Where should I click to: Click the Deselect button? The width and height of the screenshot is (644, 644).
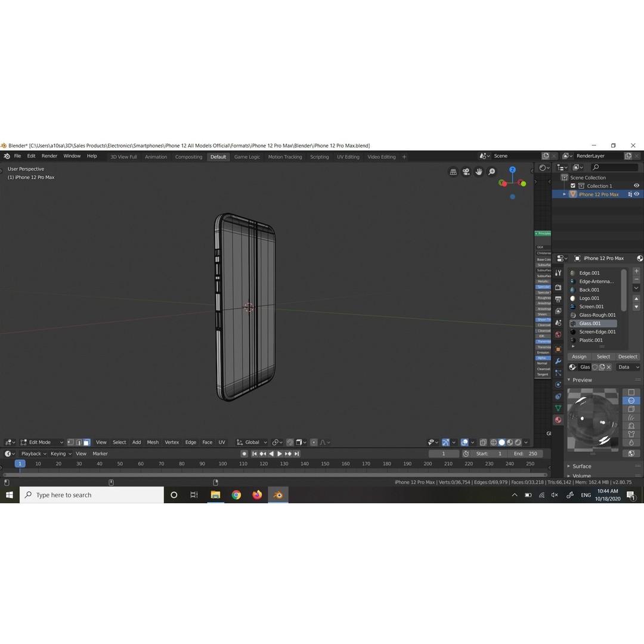[x=627, y=357]
